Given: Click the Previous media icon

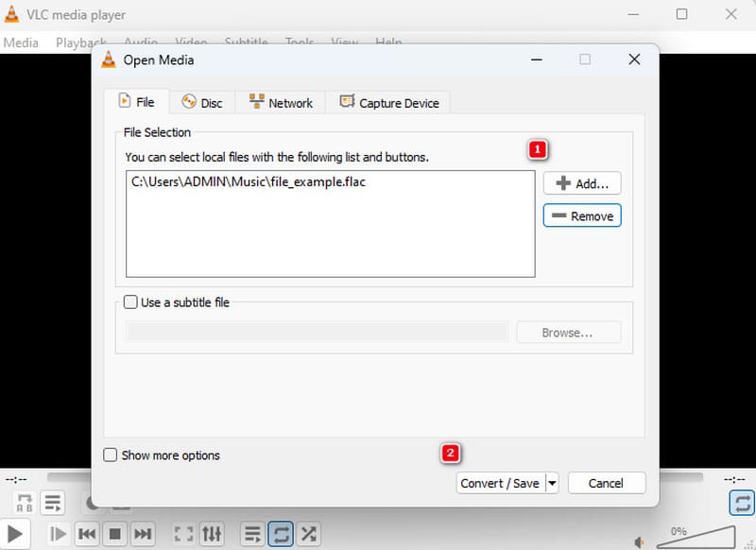Looking at the screenshot, I should point(86,534).
